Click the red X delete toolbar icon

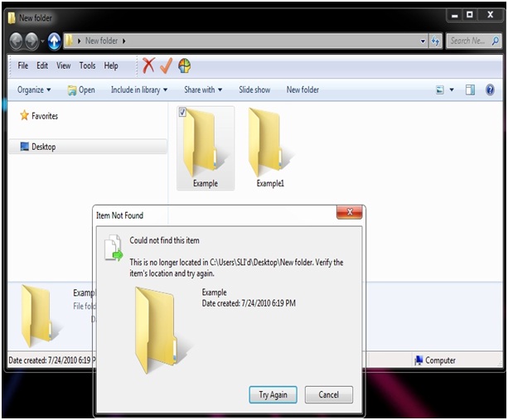point(148,65)
